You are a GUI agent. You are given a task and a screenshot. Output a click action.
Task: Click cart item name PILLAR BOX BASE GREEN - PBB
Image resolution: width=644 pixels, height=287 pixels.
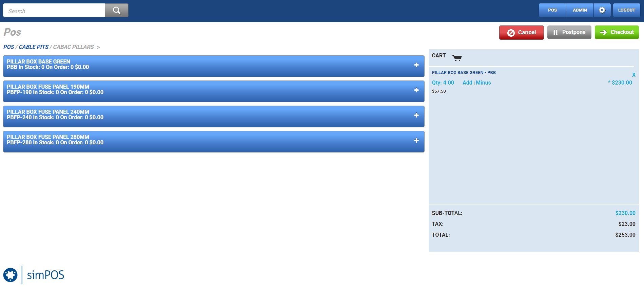coord(464,73)
